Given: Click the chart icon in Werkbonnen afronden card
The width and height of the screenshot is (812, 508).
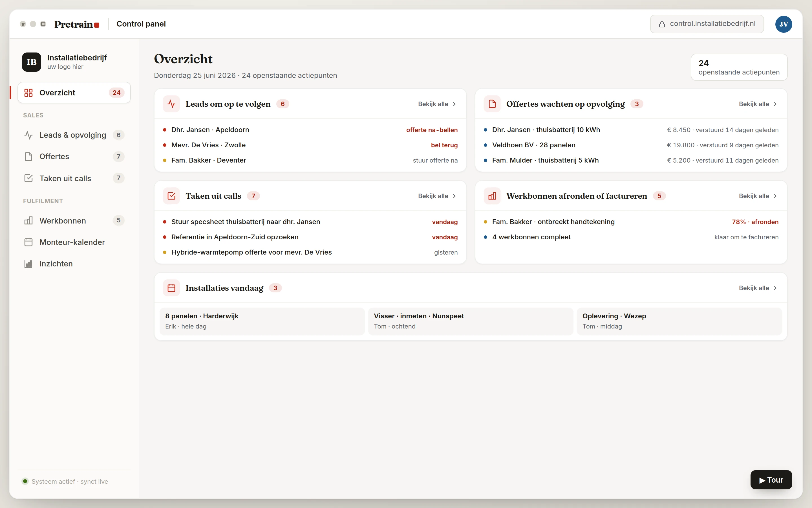Looking at the screenshot, I should point(492,196).
